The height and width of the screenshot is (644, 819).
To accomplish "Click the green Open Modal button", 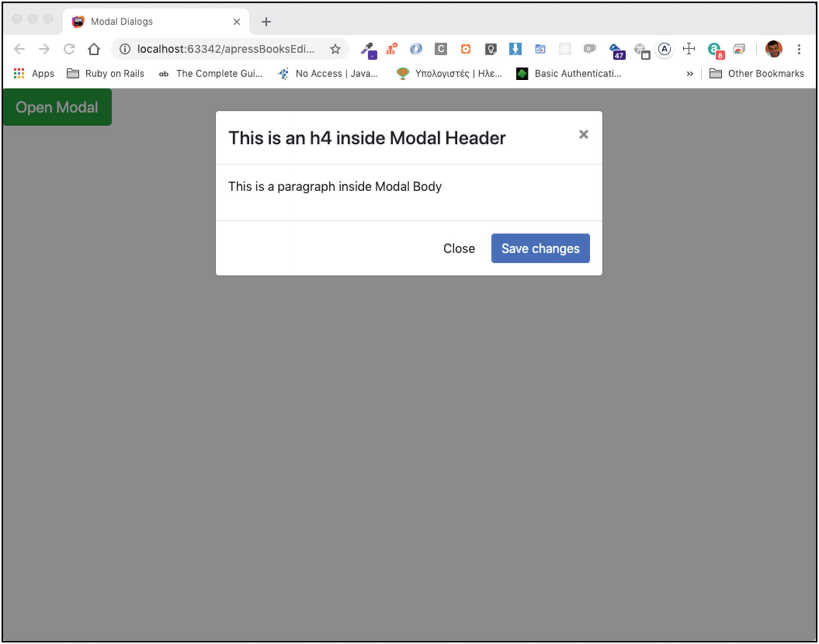I will (x=57, y=107).
